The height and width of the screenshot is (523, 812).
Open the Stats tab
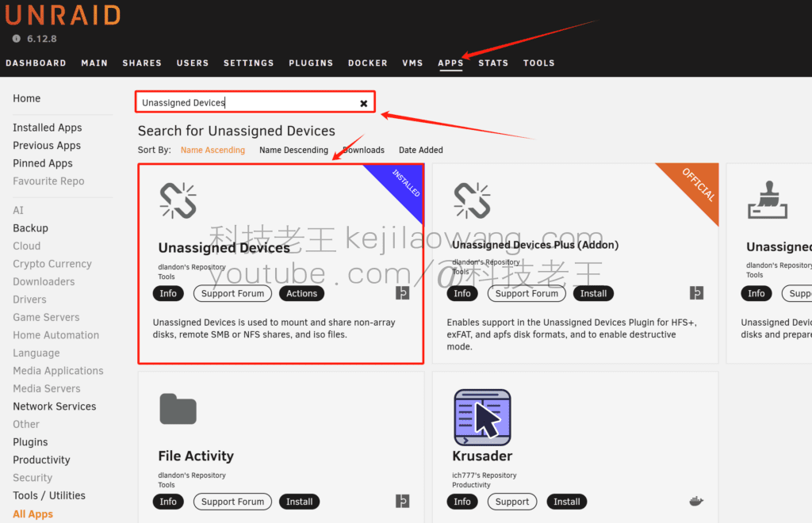pyautogui.click(x=493, y=63)
